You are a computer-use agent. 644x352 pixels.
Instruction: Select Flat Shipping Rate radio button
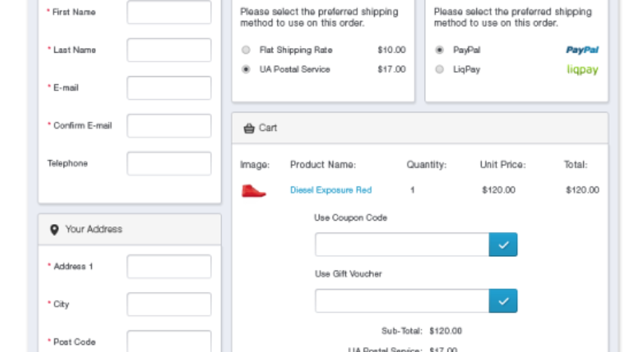(x=245, y=50)
